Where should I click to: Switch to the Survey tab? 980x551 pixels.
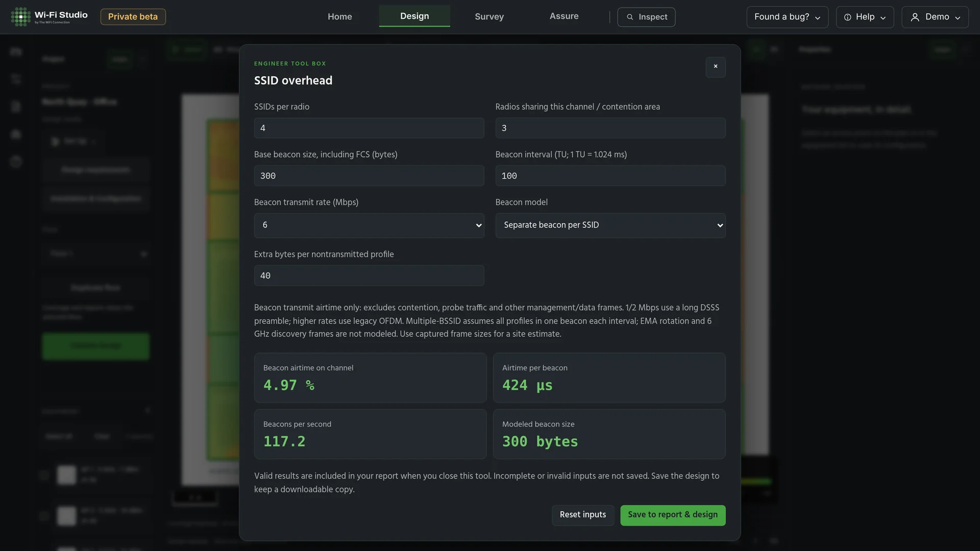(x=489, y=17)
